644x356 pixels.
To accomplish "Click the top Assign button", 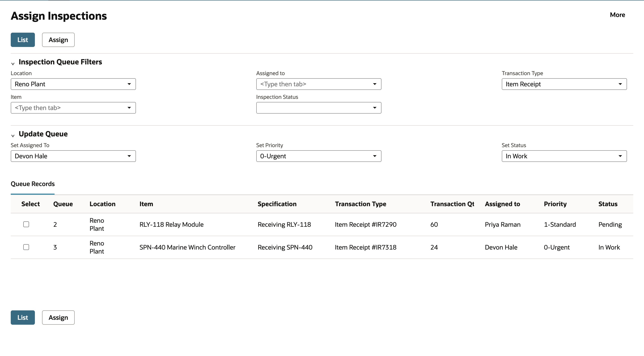I will coord(58,40).
